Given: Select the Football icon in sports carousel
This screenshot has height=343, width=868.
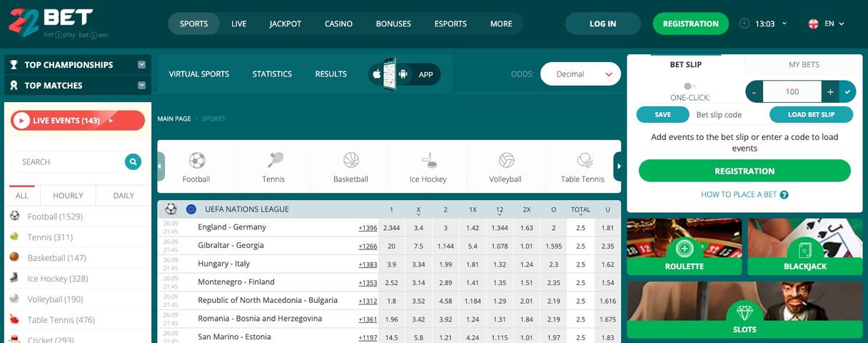Looking at the screenshot, I should [x=196, y=159].
